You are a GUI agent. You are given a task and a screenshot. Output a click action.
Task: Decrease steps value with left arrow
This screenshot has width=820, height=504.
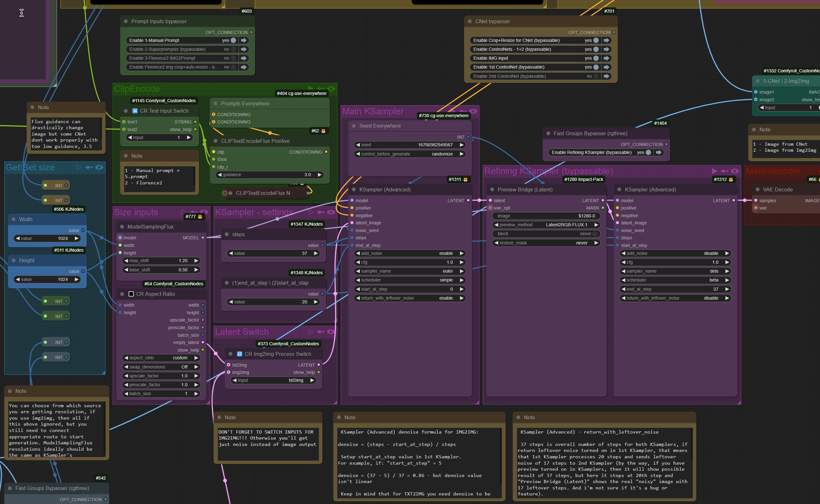[231, 253]
